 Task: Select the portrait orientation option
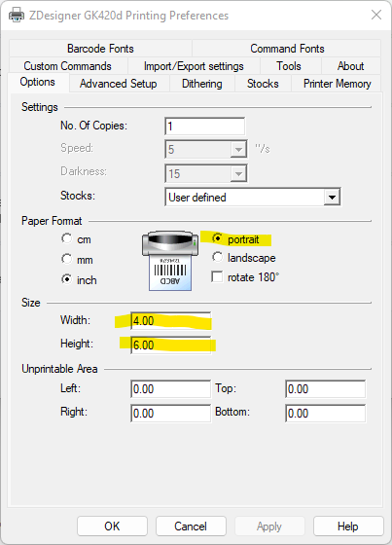pos(217,238)
